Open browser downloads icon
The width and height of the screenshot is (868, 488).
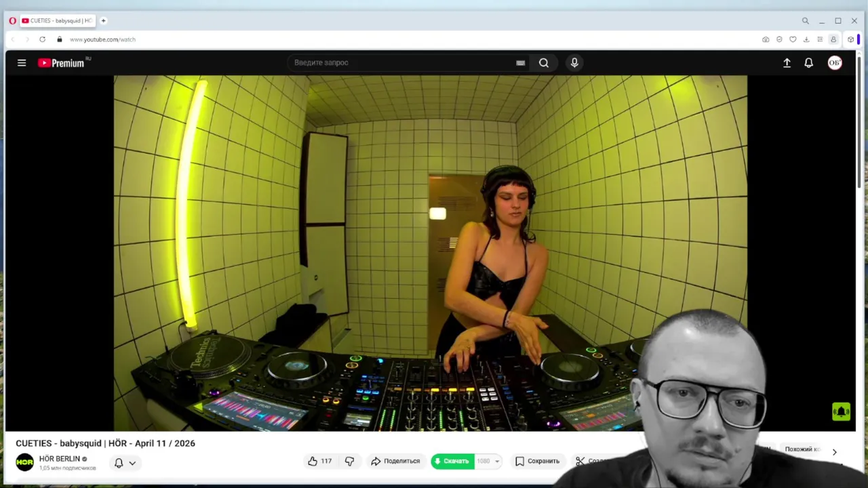806,39
